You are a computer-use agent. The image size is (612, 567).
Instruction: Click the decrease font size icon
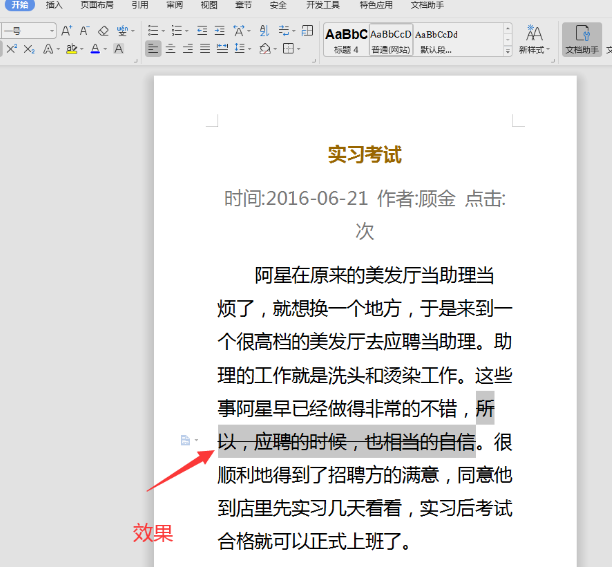click(x=84, y=30)
